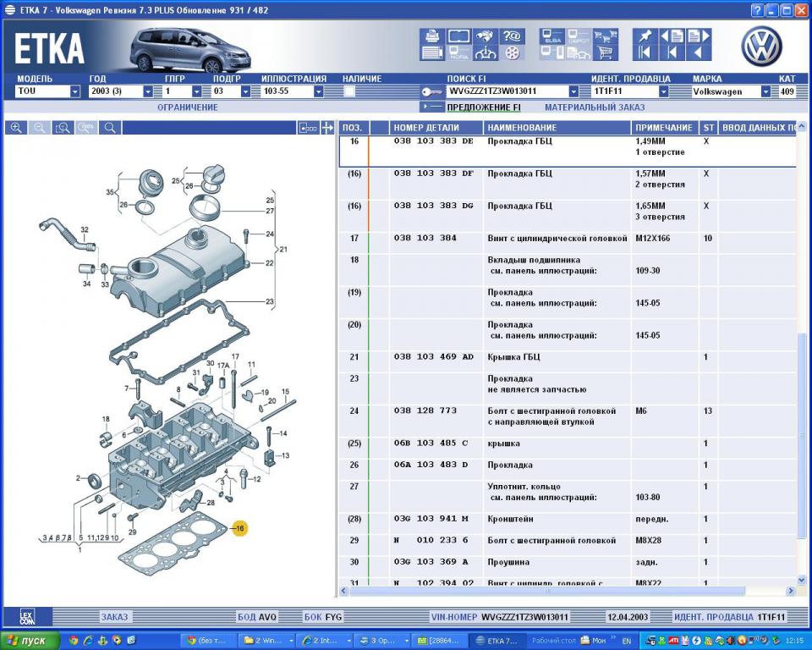Screen dimensions: 812x650
Task: Click the key icon beside ПОИСК FI
Action: pyautogui.click(x=431, y=91)
